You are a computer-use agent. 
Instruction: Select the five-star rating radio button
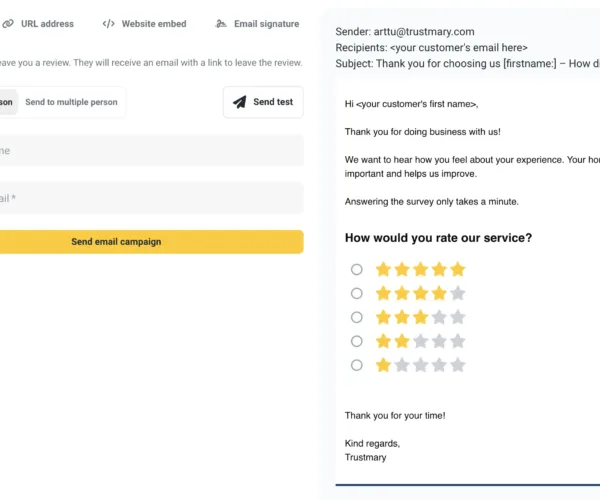pos(357,270)
